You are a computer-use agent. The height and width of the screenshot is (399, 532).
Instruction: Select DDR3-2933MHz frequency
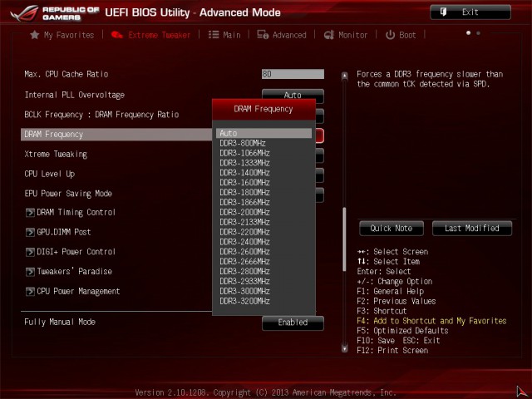pyautogui.click(x=264, y=281)
